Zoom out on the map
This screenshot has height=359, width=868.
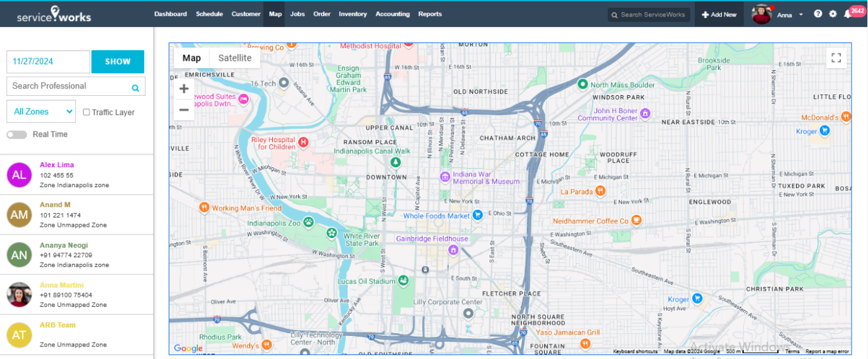coord(184,110)
